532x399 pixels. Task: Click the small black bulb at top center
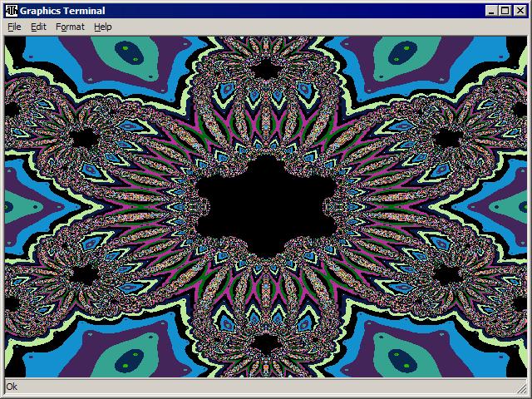265,70
